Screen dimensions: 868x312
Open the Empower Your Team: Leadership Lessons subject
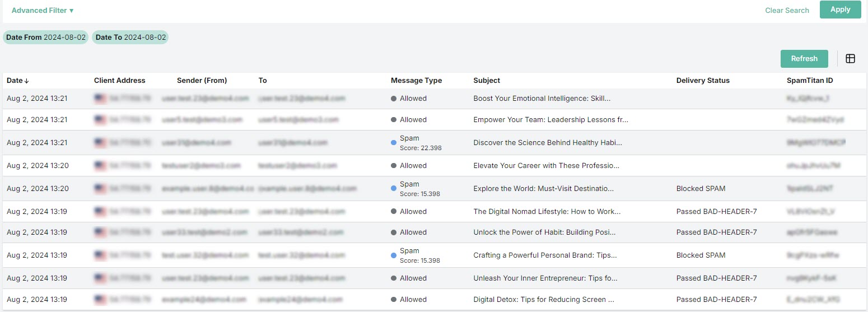551,120
